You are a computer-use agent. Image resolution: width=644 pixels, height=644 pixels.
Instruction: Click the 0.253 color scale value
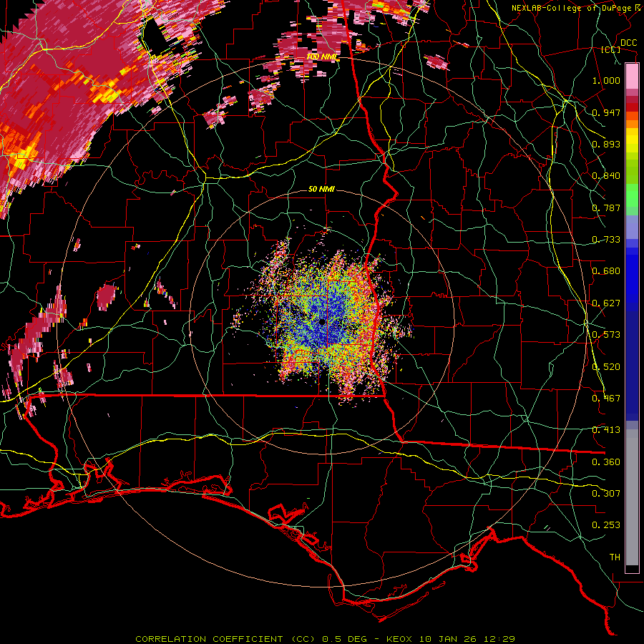click(606, 525)
